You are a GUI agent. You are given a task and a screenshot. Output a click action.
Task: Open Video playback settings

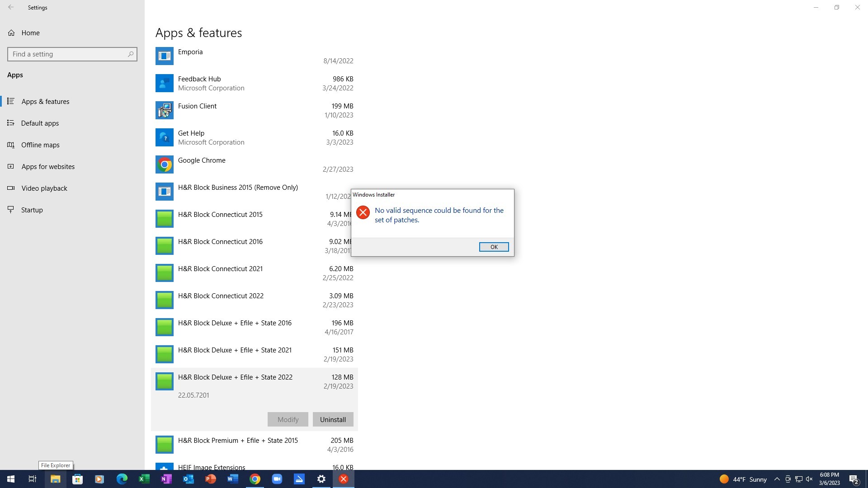(x=44, y=188)
